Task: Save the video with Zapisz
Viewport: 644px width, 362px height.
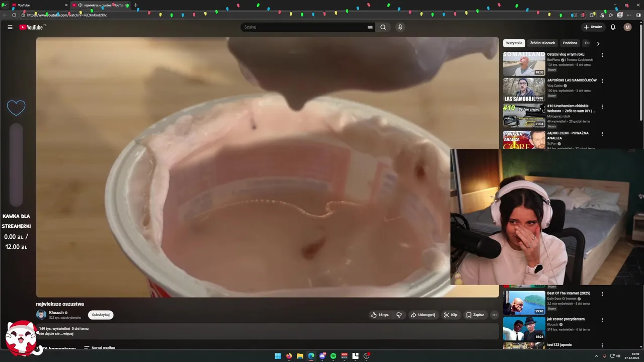Action: (x=475, y=315)
